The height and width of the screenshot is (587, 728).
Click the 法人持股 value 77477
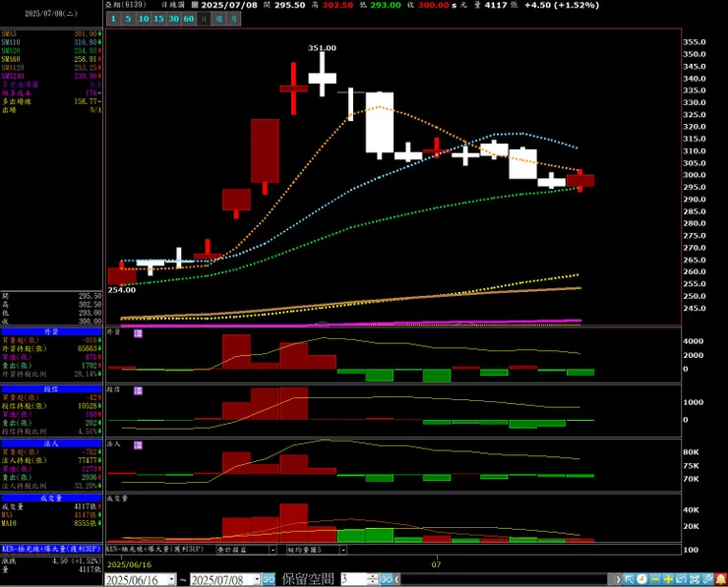pos(88,460)
